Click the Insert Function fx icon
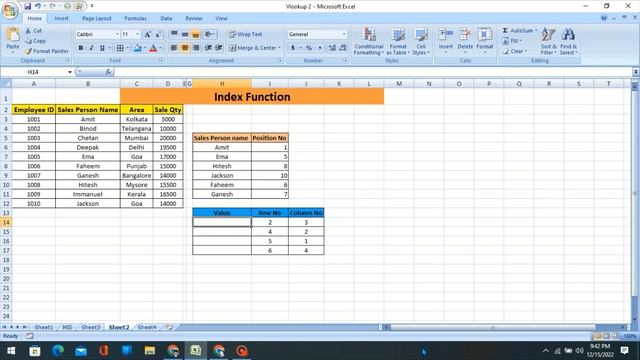Screen dimensions: 640x360 click(x=108, y=72)
